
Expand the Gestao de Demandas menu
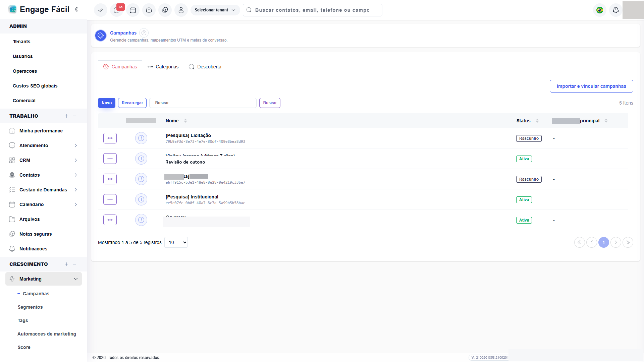pyautogui.click(x=44, y=190)
